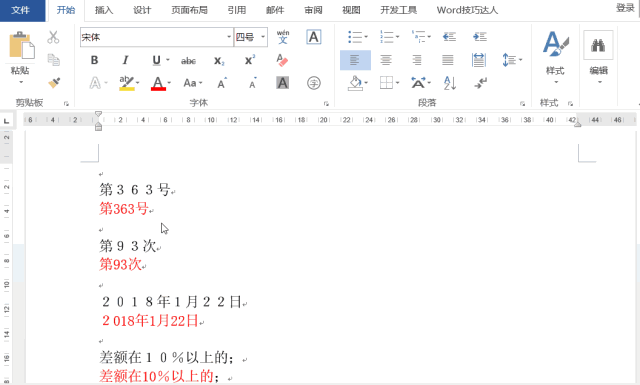Screen dimensions: 640x385
Task: Click the Paste clipboard icon
Action: coord(22,45)
